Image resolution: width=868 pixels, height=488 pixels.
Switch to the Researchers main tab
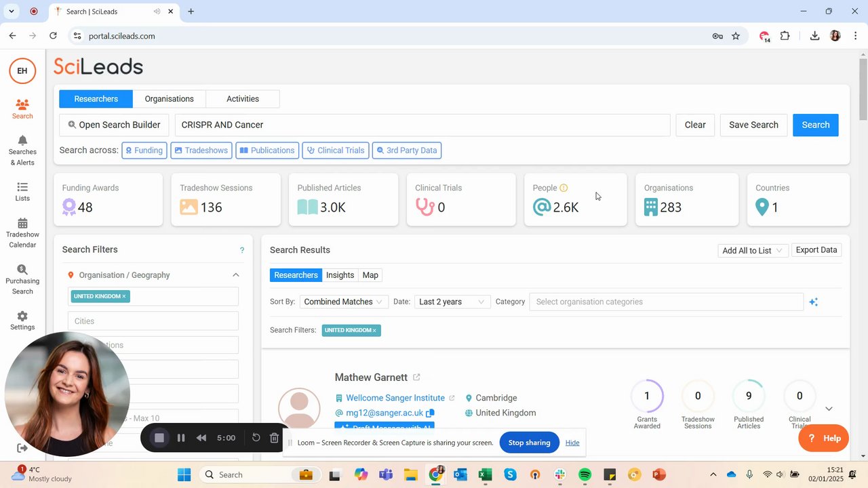coord(96,99)
